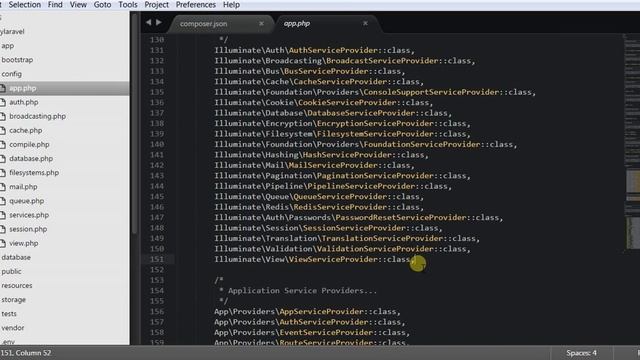Open the Tools menu

coord(128,5)
